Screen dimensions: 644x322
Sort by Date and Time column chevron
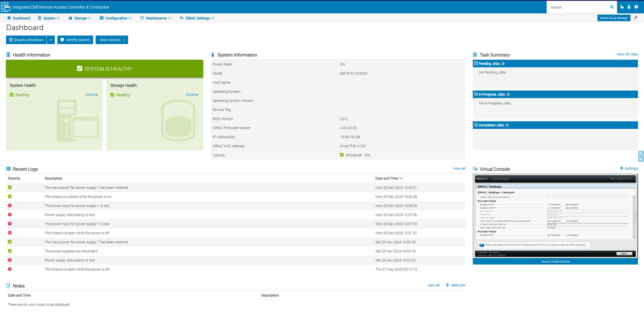401,178
